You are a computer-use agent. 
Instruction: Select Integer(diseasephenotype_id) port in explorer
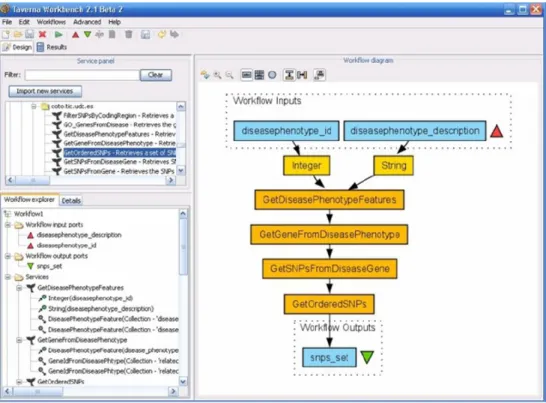(90, 298)
